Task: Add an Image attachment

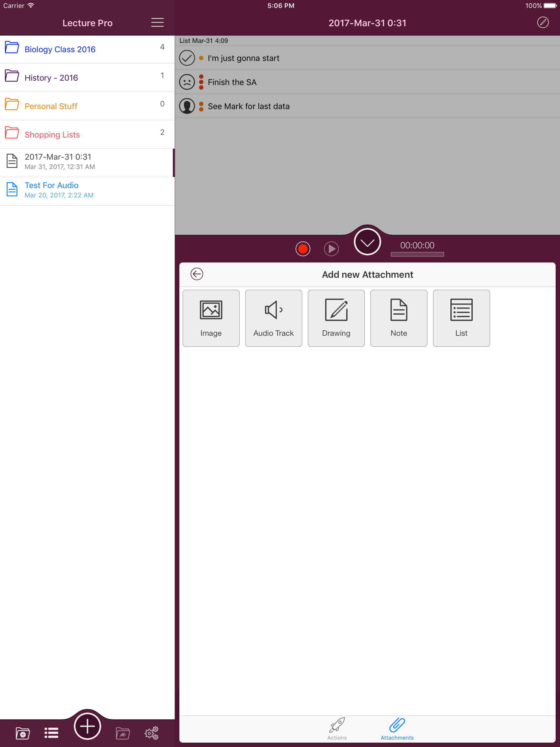Action: coord(211,318)
